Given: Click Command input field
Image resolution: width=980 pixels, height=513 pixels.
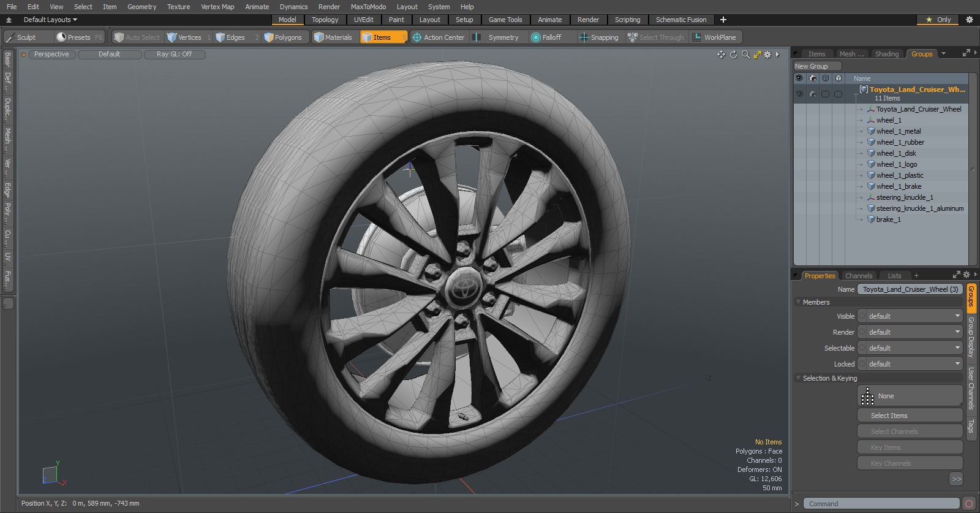Looking at the screenshot, I should coord(881,504).
